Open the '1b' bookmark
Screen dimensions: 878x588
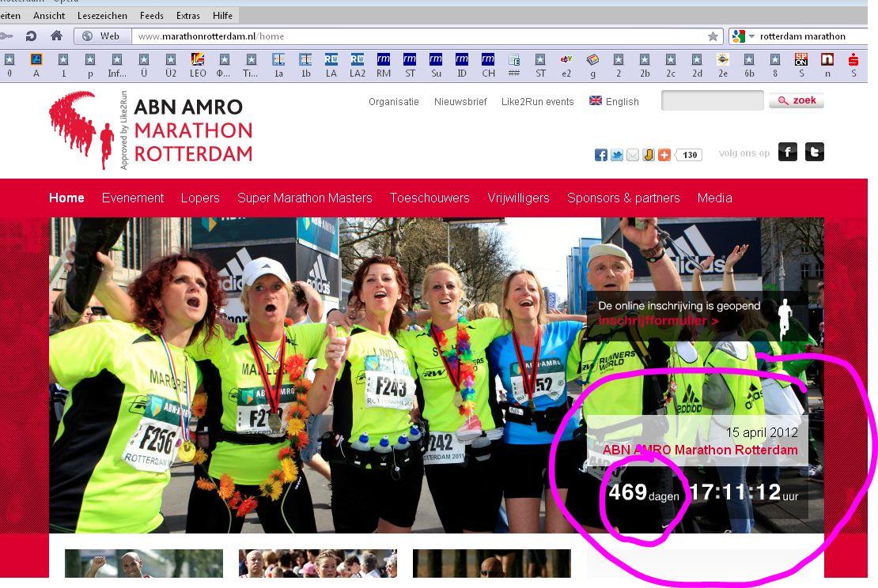pos(306,65)
